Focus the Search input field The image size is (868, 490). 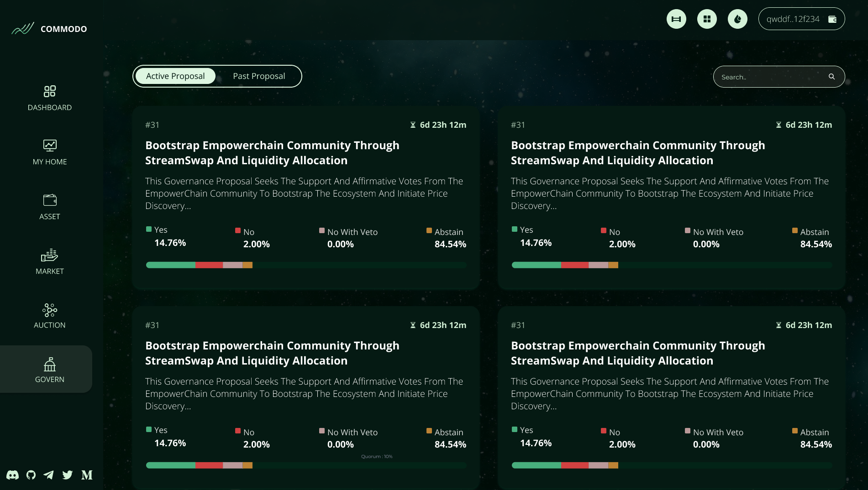point(772,77)
